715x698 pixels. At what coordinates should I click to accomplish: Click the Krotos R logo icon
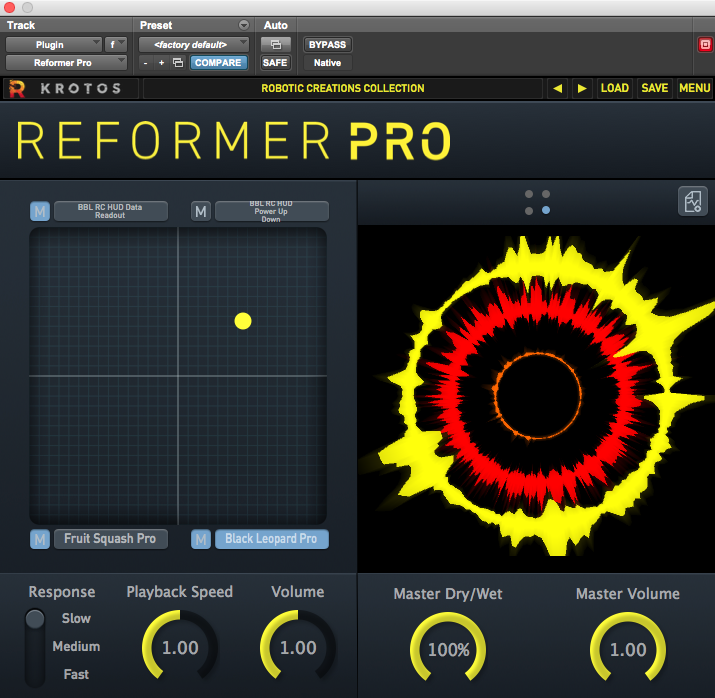(x=17, y=88)
